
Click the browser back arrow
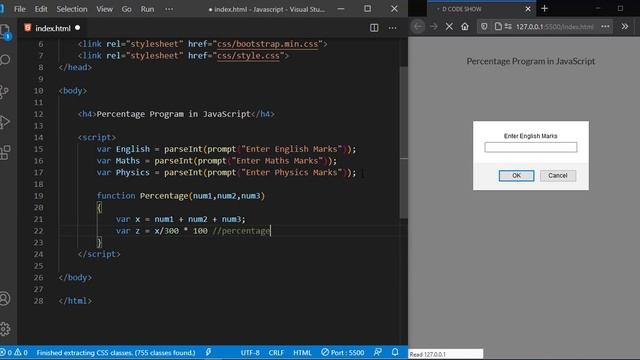click(418, 27)
